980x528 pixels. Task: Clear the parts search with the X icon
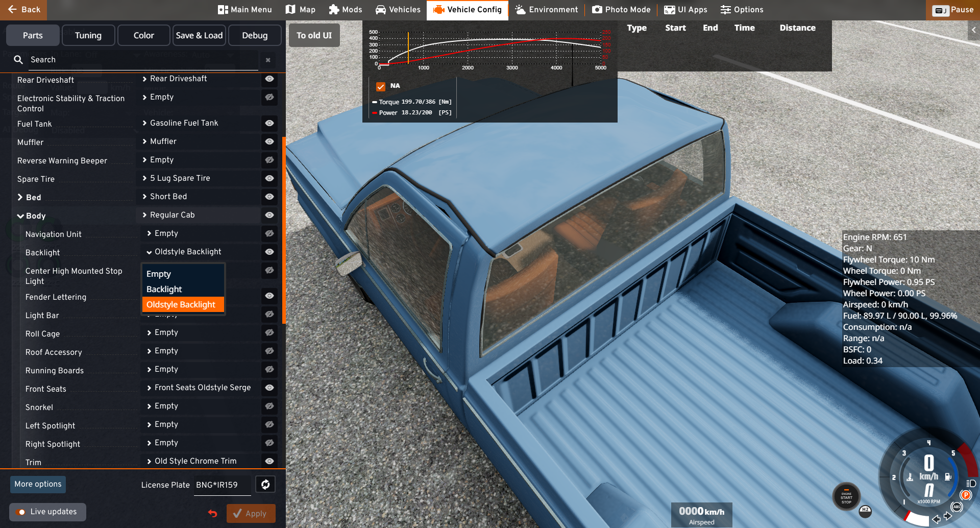(x=268, y=60)
